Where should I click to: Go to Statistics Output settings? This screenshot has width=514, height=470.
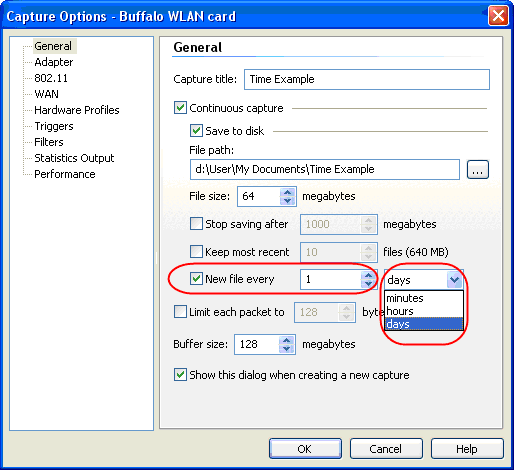pos(74,158)
